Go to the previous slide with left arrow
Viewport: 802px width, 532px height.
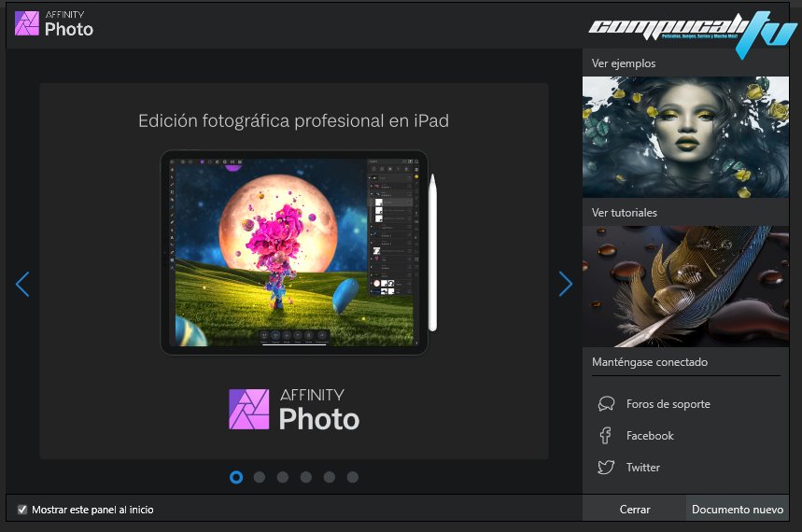[22, 284]
